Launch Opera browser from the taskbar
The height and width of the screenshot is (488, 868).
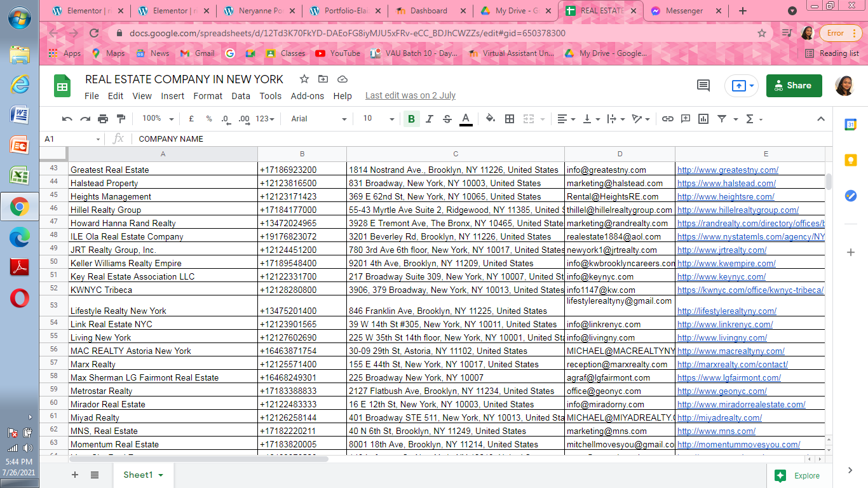19,298
